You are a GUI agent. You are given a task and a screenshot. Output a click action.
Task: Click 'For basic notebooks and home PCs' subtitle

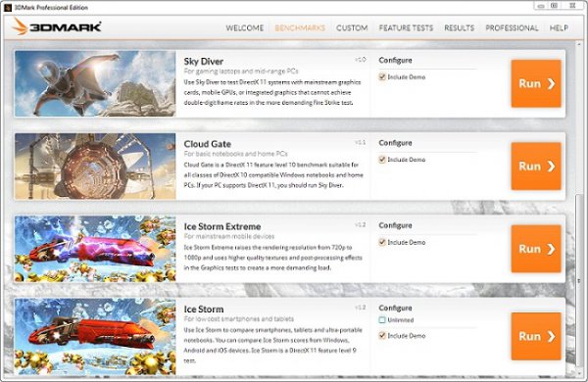[235, 154]
